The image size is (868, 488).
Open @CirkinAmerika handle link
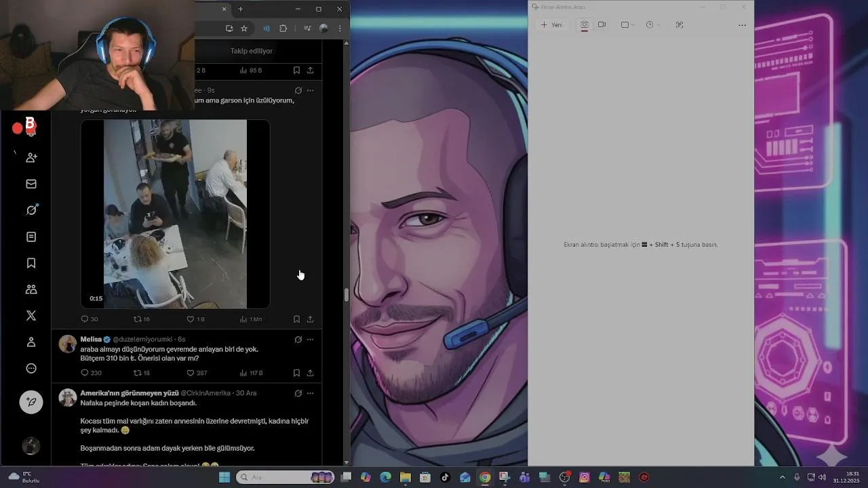point(206,393)
